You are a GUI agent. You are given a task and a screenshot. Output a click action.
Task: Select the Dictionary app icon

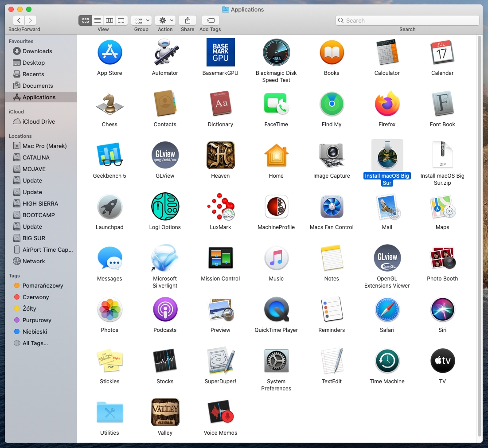pyautogui.click(x=220, y=104)
